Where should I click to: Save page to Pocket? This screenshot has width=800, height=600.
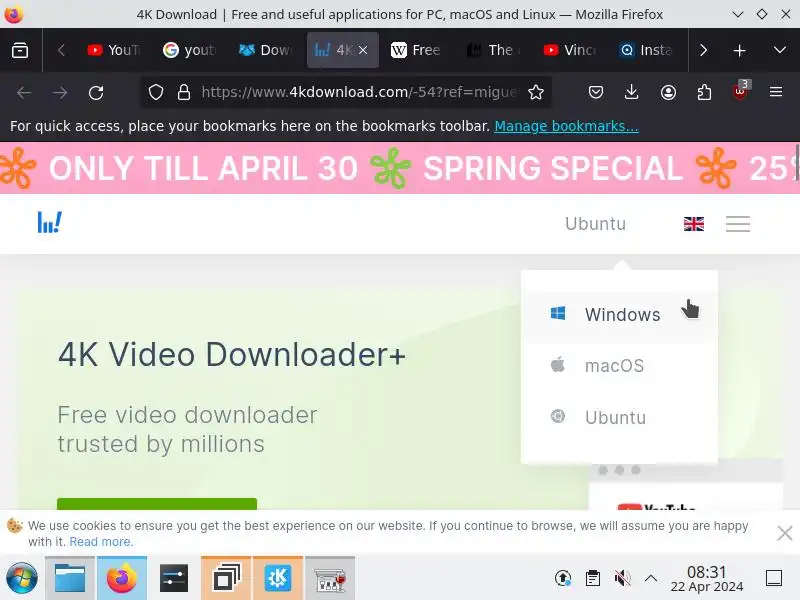click(x=595, y=92)
